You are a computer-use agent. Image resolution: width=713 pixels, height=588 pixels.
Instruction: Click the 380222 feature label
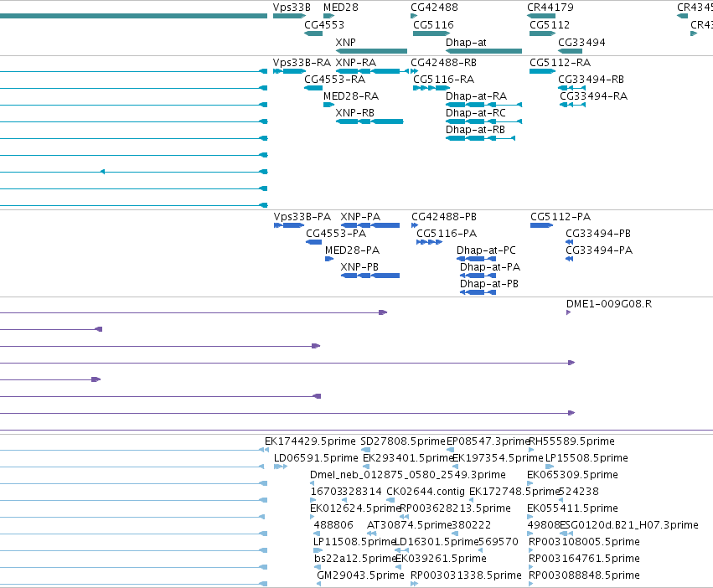click(x=472, y=525)
